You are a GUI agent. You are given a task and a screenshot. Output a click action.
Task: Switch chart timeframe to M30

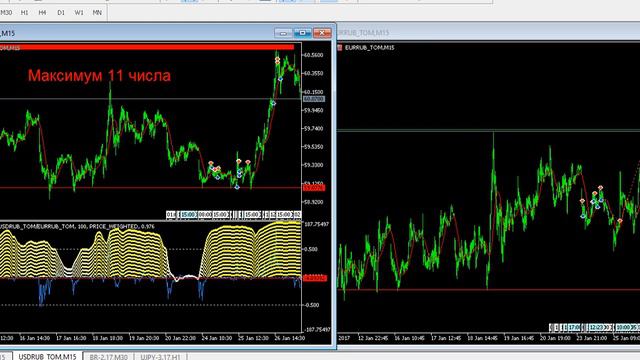[6, 13]
